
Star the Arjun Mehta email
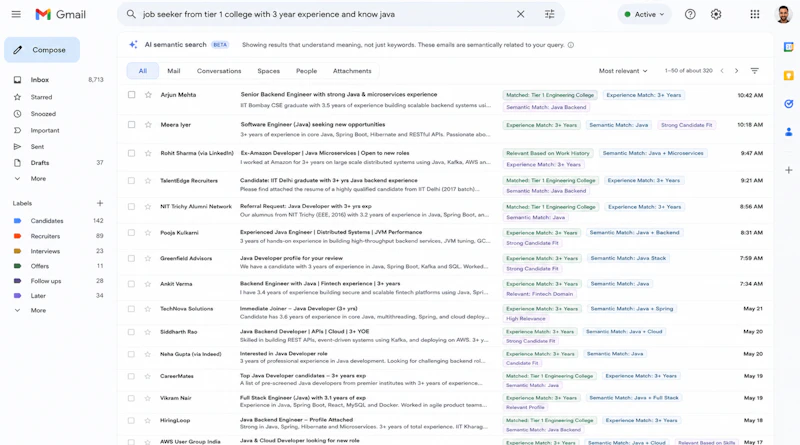coord(148,95)
